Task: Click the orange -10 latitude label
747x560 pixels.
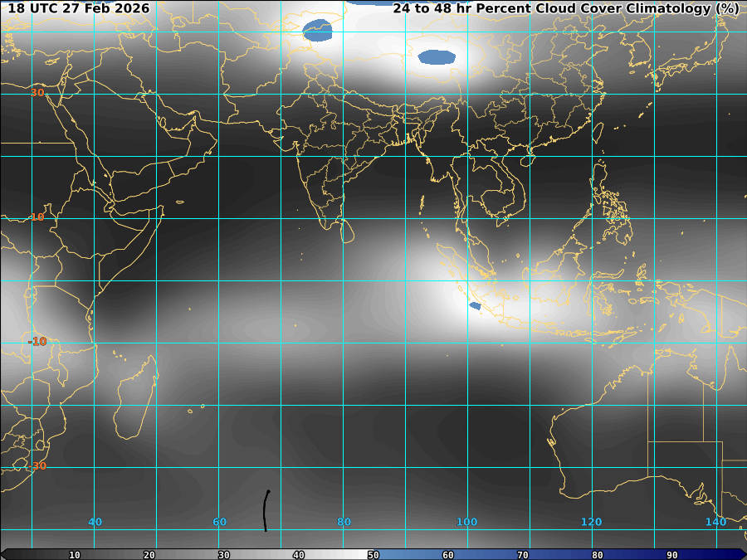Action: [x=37, y=342]
